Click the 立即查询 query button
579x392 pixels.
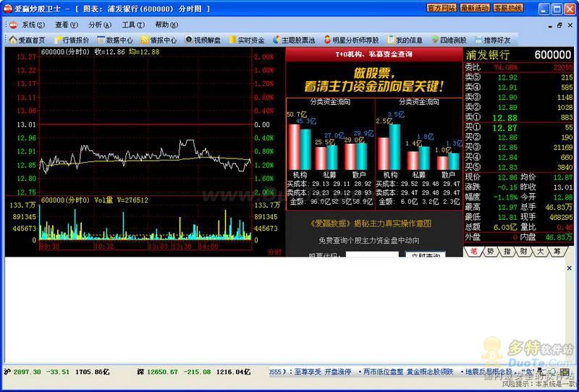point(426,255)
